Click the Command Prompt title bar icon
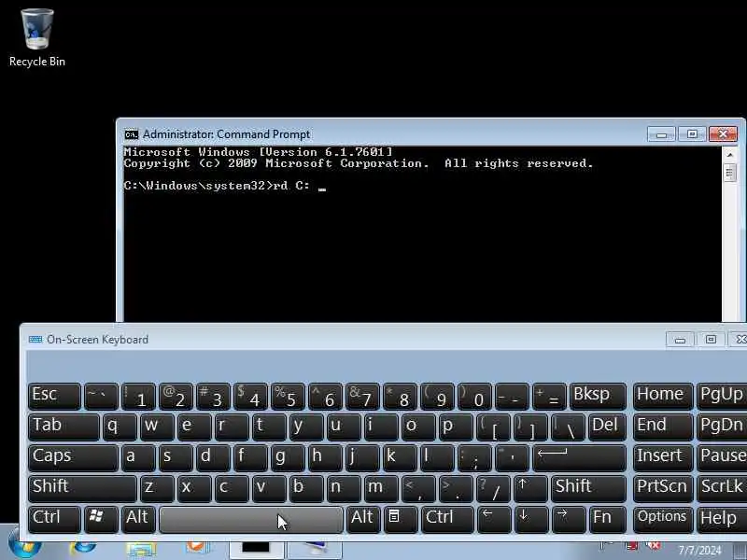The image size is (747, 560). tap(131, 134)
